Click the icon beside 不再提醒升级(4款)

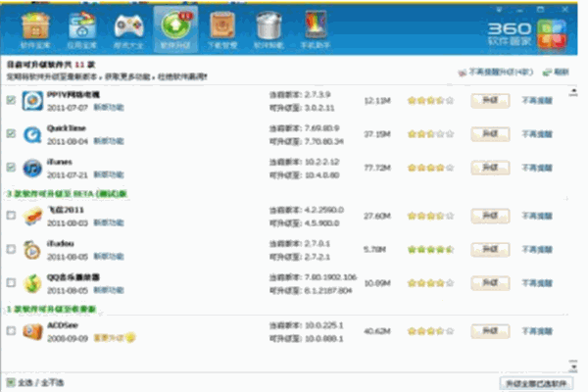[462, 73]
